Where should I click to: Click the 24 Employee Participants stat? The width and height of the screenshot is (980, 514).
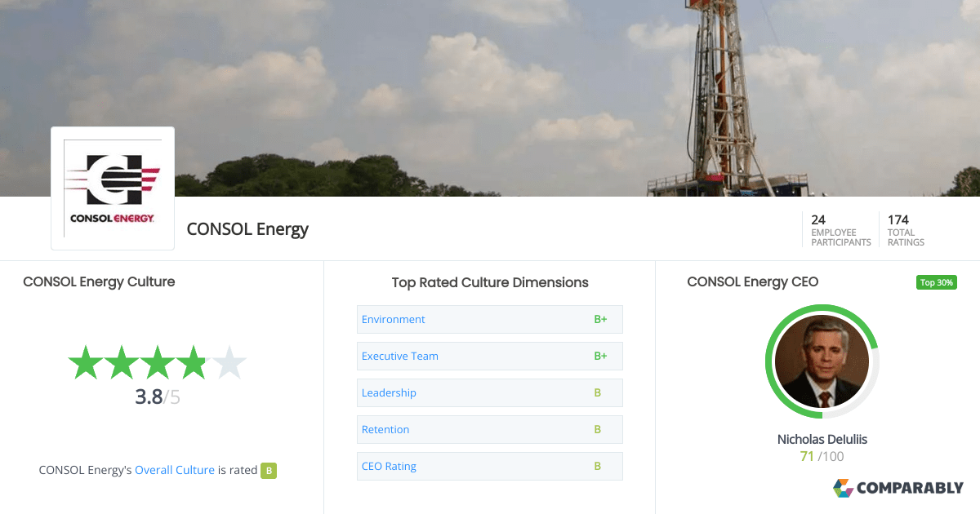[x=840, y=228]
